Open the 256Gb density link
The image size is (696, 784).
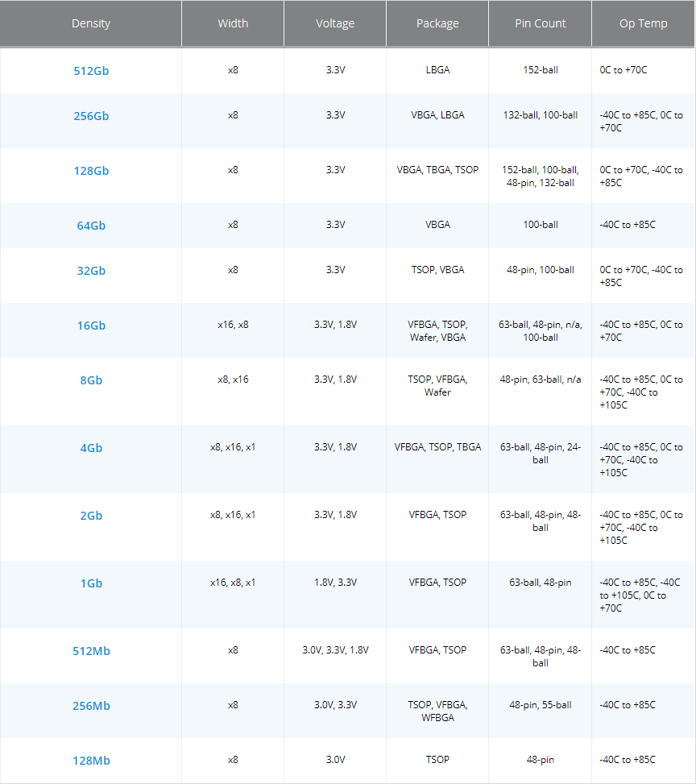[91, 116]
